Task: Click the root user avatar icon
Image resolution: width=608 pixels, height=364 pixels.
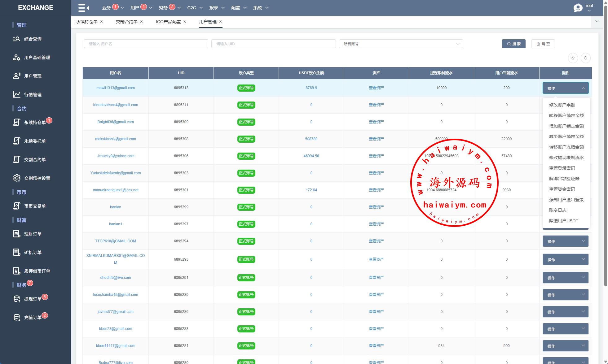Action: [x=578, y=8]
